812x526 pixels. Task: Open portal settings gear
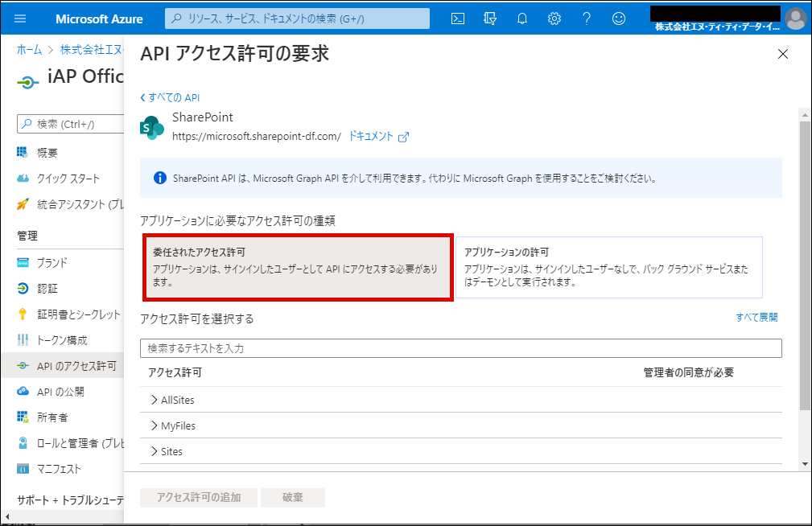tap(554, 18)
